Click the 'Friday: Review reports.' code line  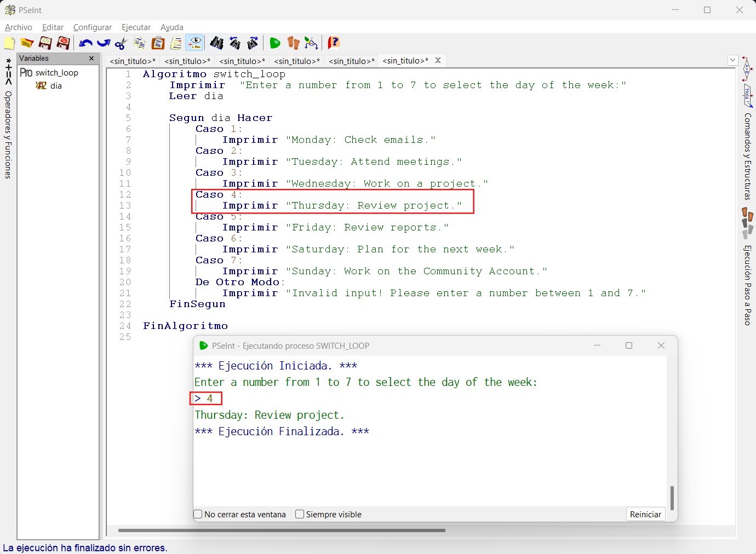335,227
